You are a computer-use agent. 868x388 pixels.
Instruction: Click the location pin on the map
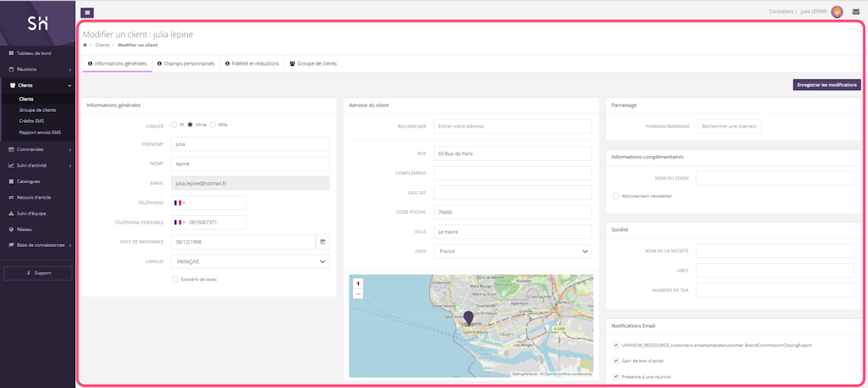[468, 318]
